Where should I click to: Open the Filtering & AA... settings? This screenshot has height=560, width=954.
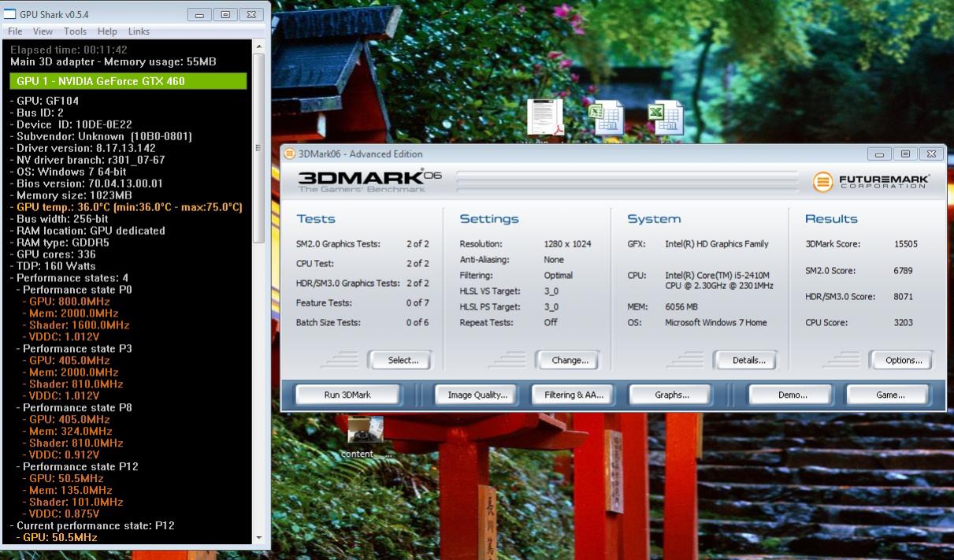coord(573,395)
